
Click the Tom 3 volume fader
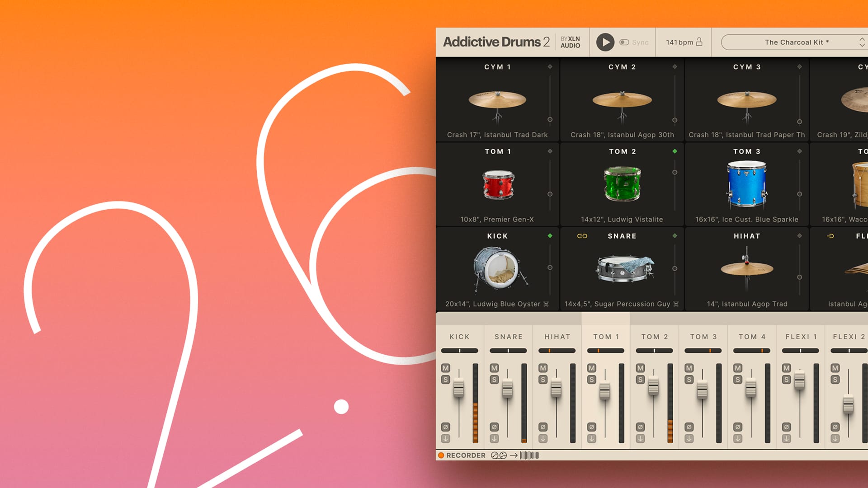[x=702, y=389]
